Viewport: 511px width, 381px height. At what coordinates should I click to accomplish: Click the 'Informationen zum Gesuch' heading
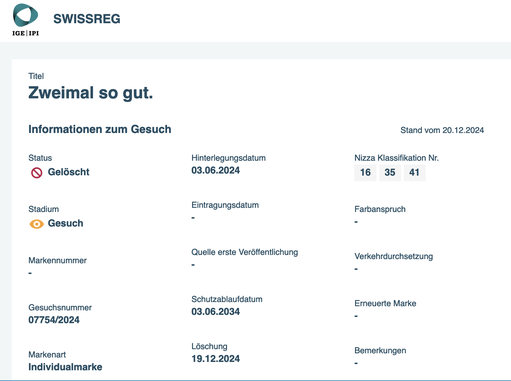click(x=100, y=129)
